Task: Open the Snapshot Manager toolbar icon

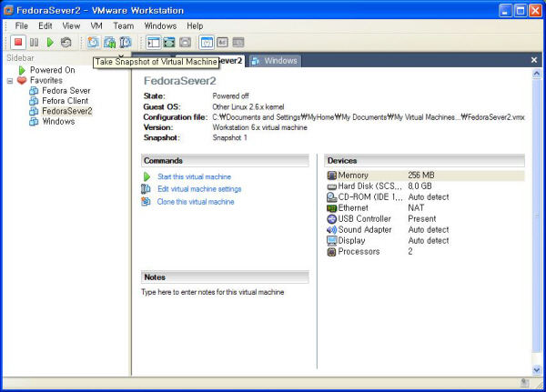Action: click(x=126, y=43)
